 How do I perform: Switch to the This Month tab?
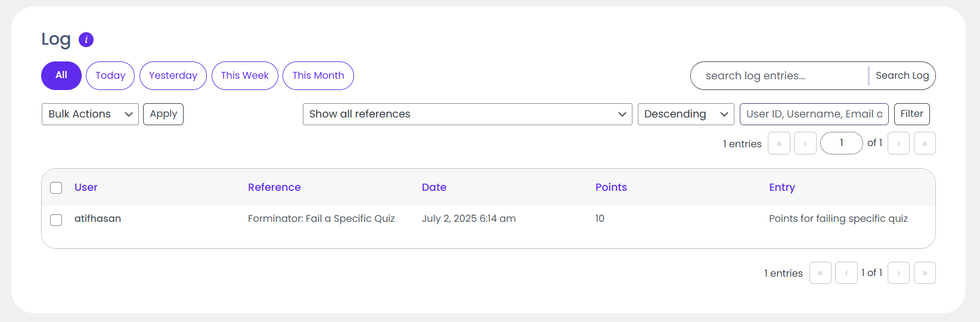(x=318, y=76)
